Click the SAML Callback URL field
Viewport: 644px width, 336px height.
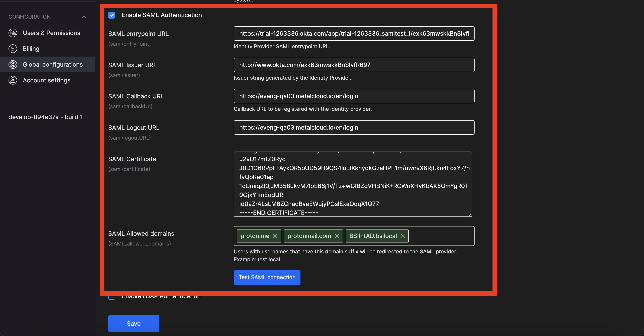pos(354,96)
